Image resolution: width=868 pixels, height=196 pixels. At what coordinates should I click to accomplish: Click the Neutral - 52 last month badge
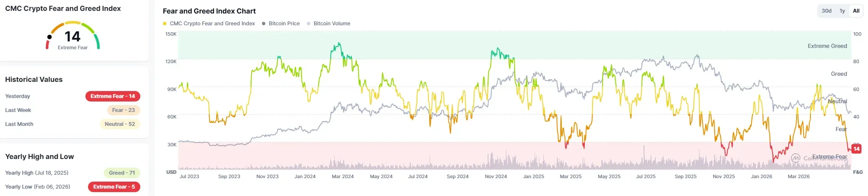[x=120, y=124]
